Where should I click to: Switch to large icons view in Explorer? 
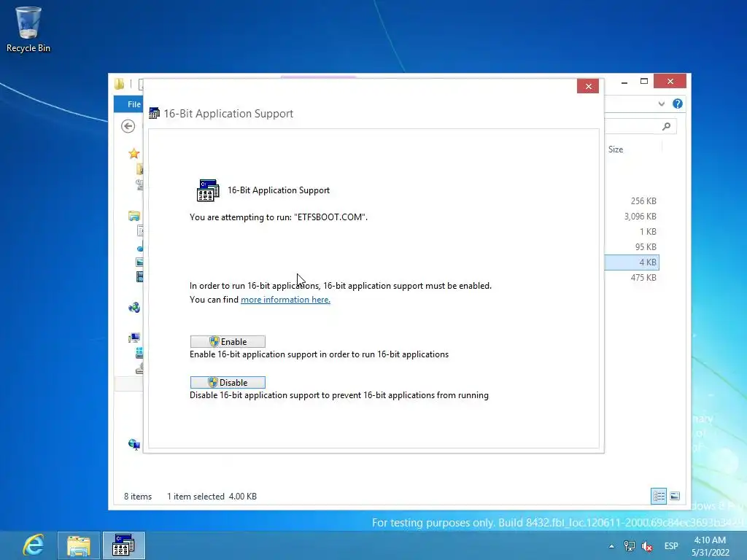[x=675, y=496]
